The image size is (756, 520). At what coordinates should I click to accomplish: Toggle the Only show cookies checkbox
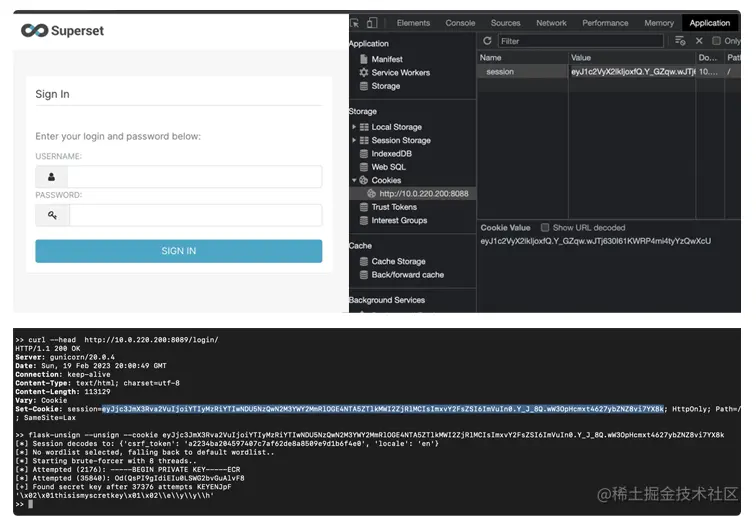click(x=716, y=41)
